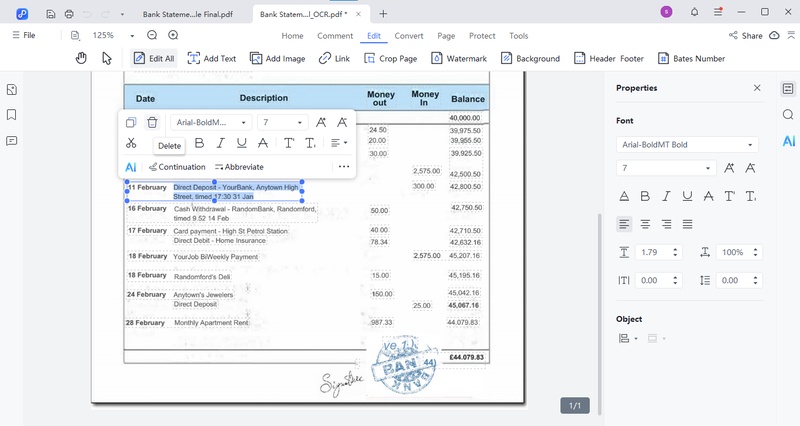The width and height of the screenshot is (800, 426).
Task: Click the AI icon in the floating toolbar
Action: pos(131,167)
